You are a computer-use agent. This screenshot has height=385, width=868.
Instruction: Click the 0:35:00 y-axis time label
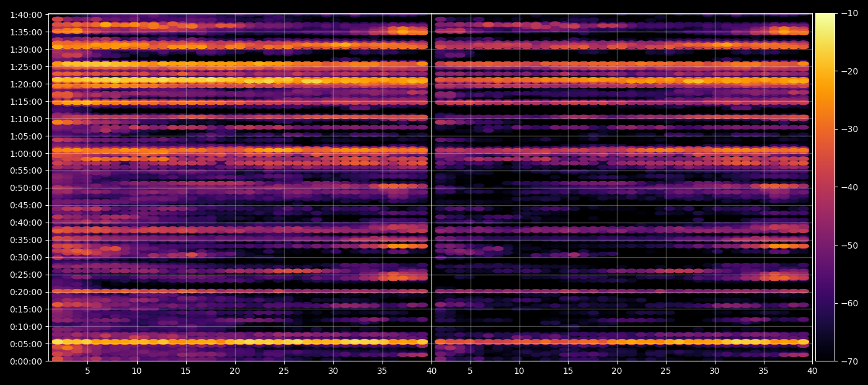click(27, 240)
